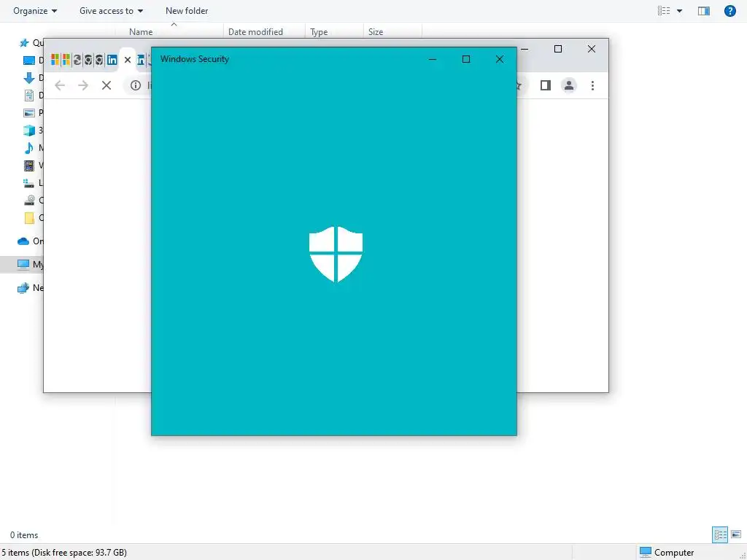The image size is (747, 560).
Task: Select the My PC computer icon
Action: click(23, 264)
